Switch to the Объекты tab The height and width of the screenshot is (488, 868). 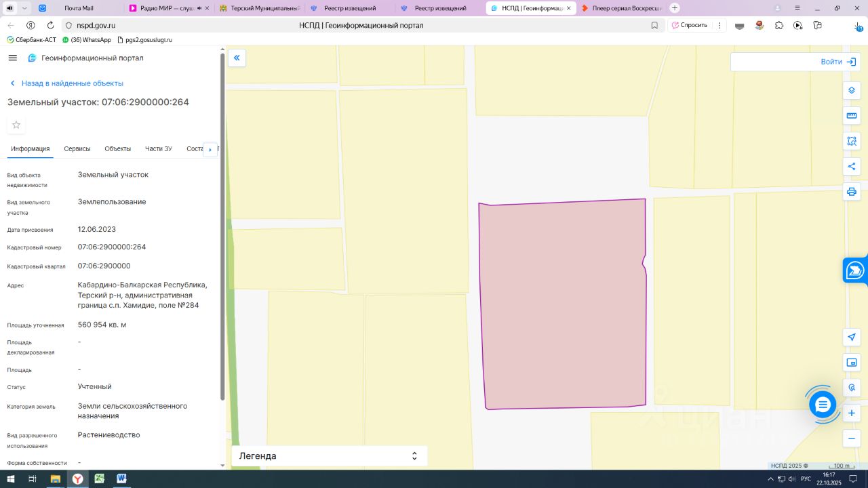(118, 149)
